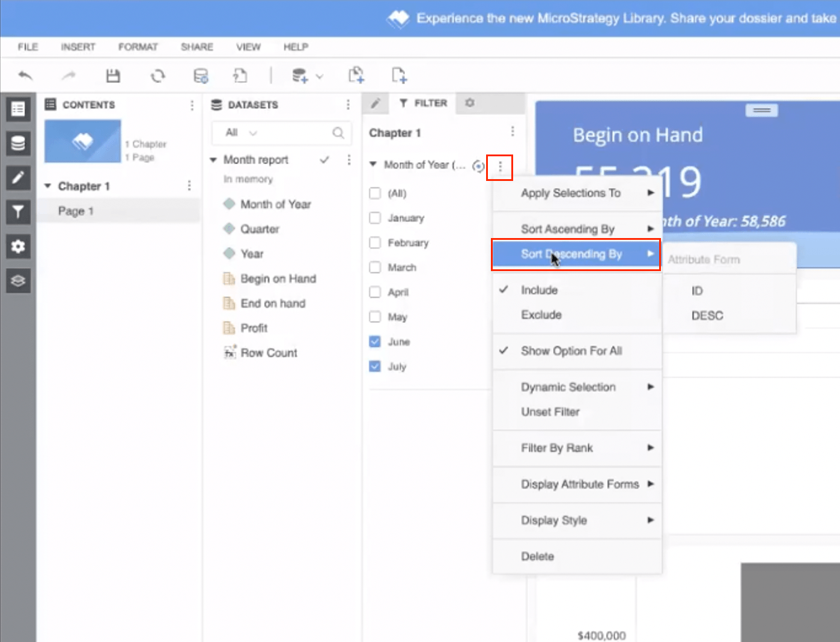Save the dossier with the floppy disk icon

(x=113, y=76)
